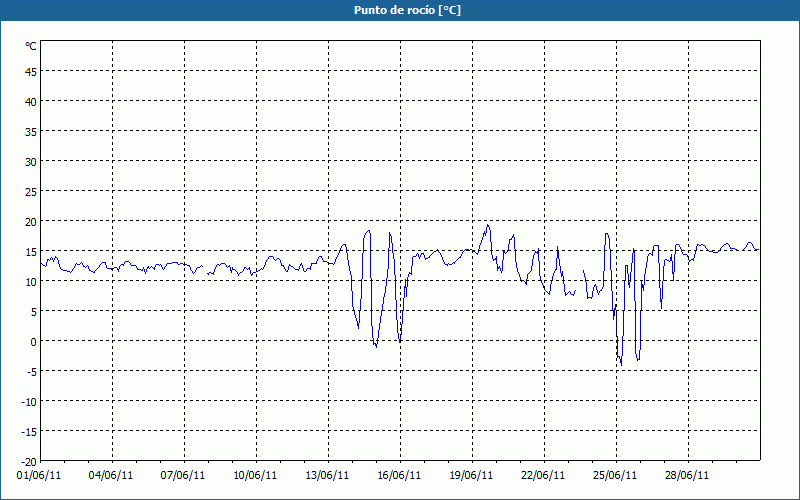800x500 pixels.
Task: Select the 01/06/11 date label
Action: click(x=39, y=476)
